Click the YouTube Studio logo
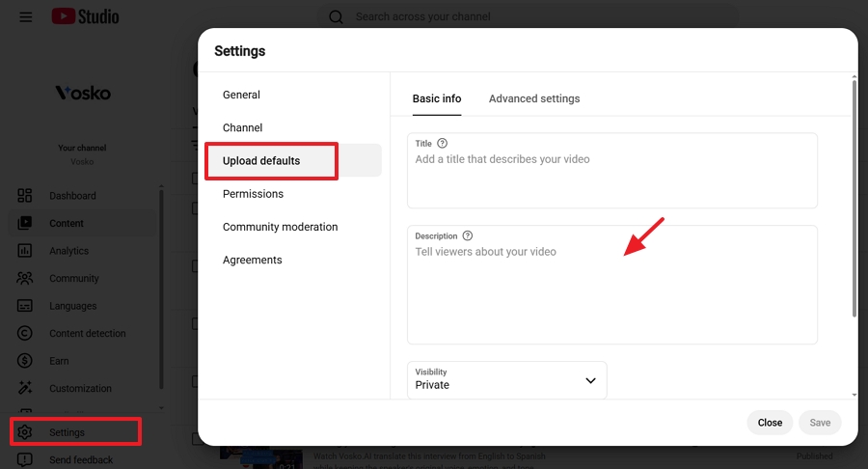The height and width of the screenshot is (469, 868). point(85,16)
